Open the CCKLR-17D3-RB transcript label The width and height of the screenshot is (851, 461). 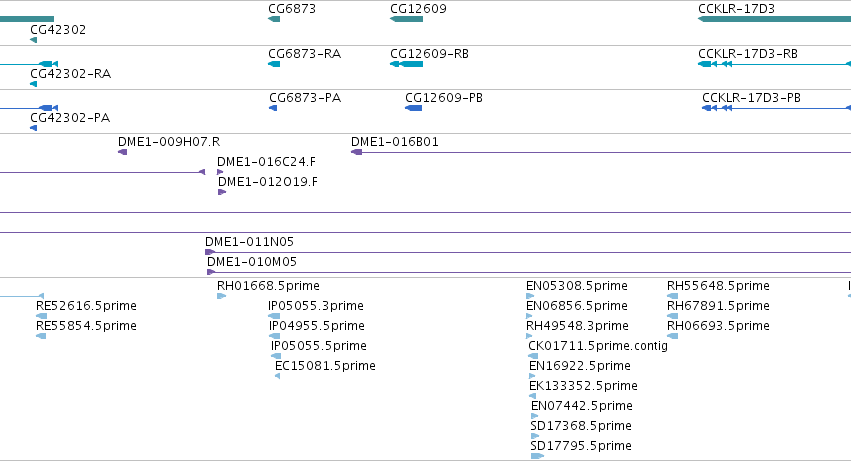pos(748,54)
